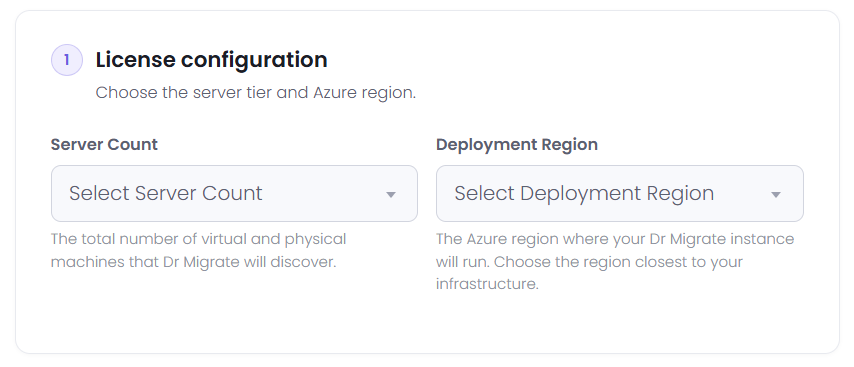Open the Select Deployment Region dropdown
This screenshot has height=367, width=854.
(620, 194)
